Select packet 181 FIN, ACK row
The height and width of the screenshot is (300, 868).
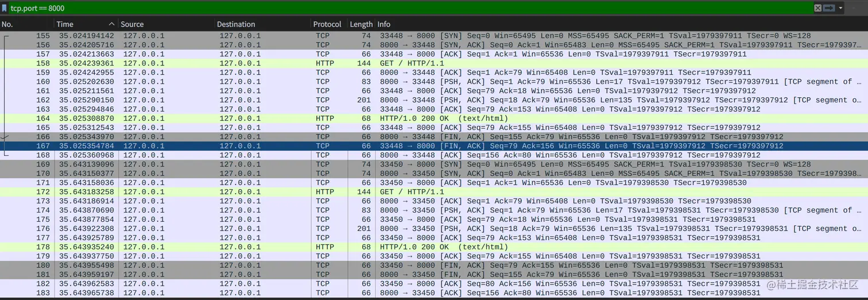pos(434,275)
